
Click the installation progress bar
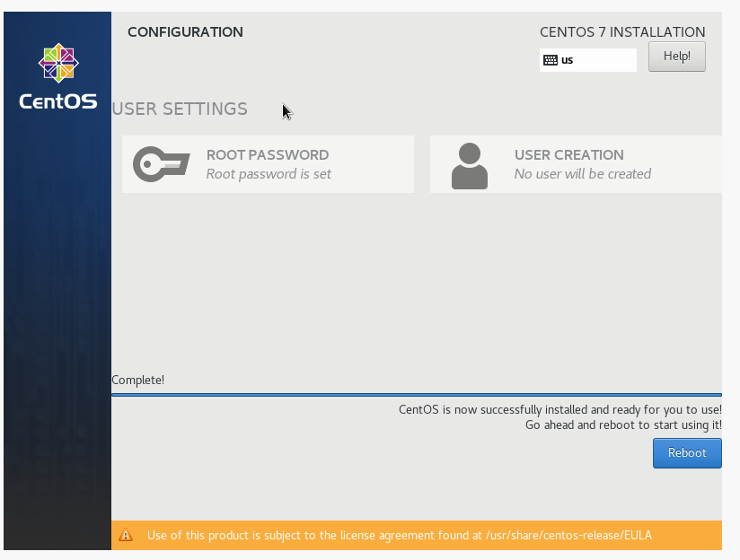point(417,394)
